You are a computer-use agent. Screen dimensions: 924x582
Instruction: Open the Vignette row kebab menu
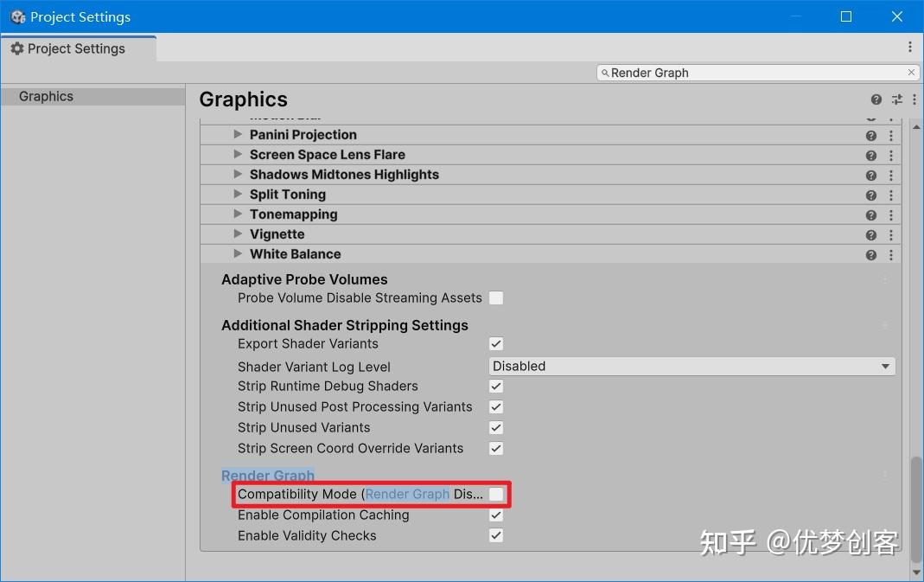891,234
